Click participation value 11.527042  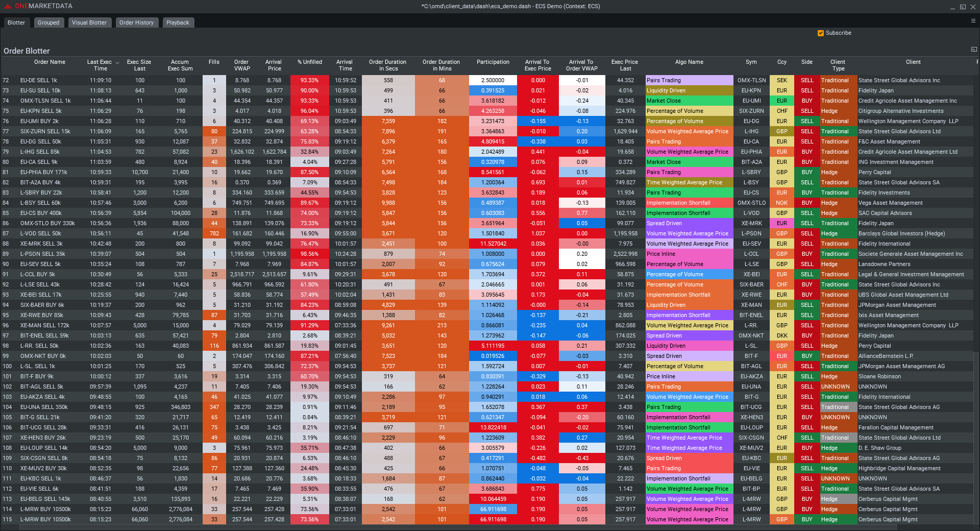(x=493, y=244)
